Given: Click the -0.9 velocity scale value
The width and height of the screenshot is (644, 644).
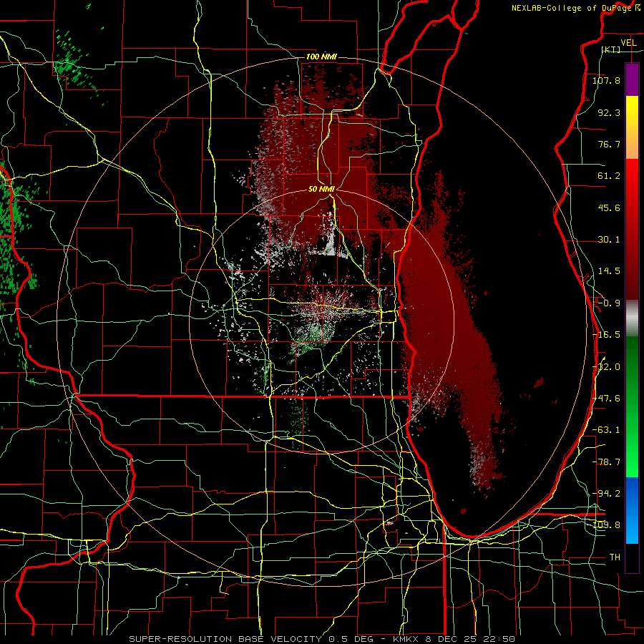Looking at the screenshot, I should tap(609, 303).
